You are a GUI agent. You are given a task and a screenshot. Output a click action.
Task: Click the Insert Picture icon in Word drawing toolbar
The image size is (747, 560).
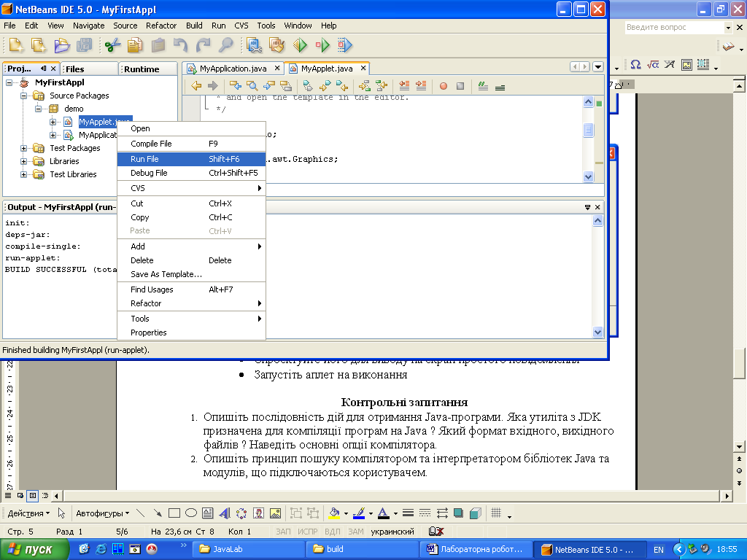point(275,513)
